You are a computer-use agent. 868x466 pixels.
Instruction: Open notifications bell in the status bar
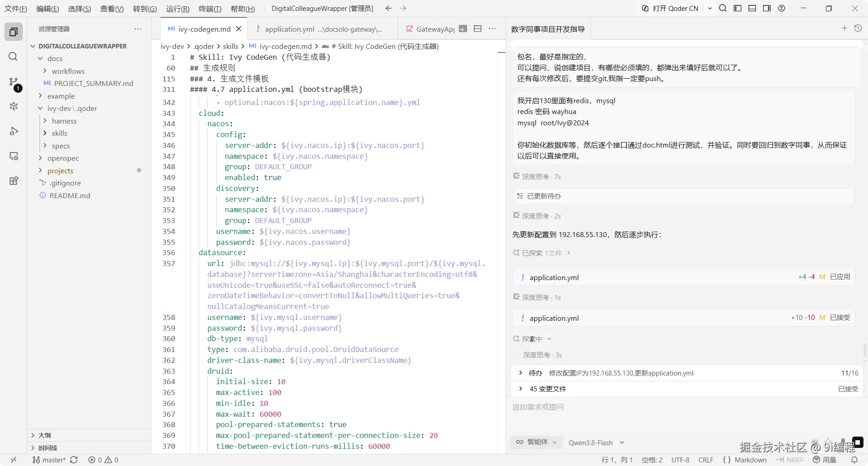pyautogui.click(x=854, y=460)
